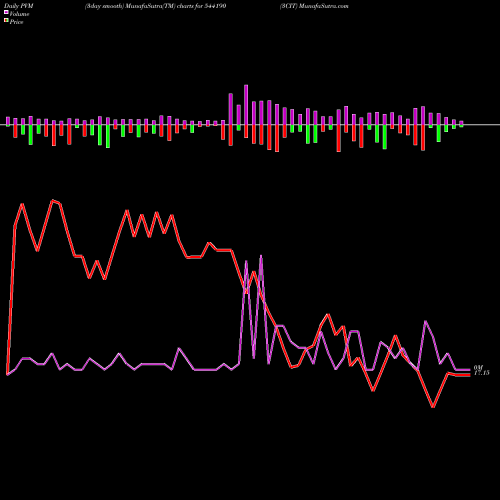Image resolution: width=500 pixels, height=500 pixels.
Task: Click the 17.15 price value label
Action: 482,373
